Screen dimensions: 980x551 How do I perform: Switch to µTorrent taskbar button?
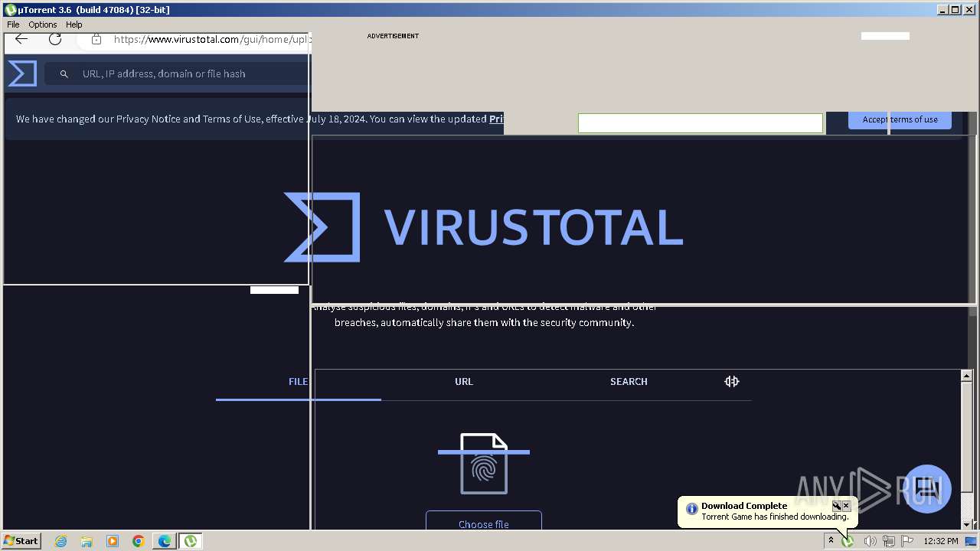pyautogui.click(x=191, y=541)
